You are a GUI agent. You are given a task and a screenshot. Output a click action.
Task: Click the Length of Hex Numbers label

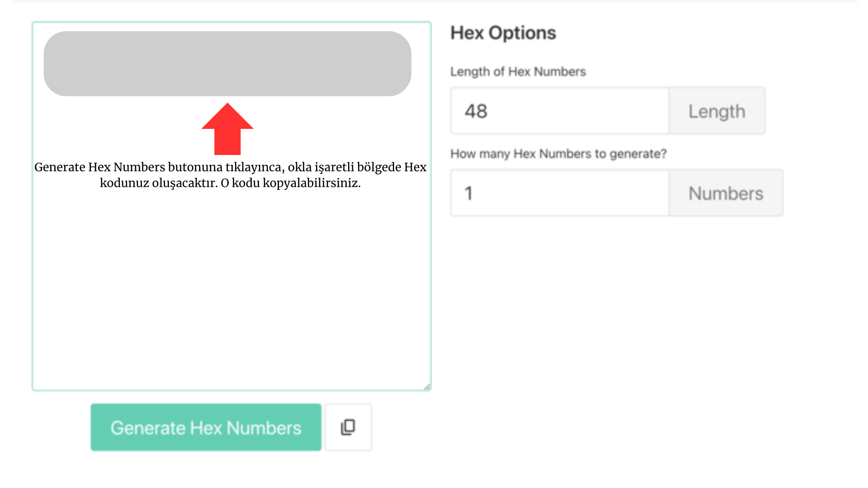tap(518, 72)
